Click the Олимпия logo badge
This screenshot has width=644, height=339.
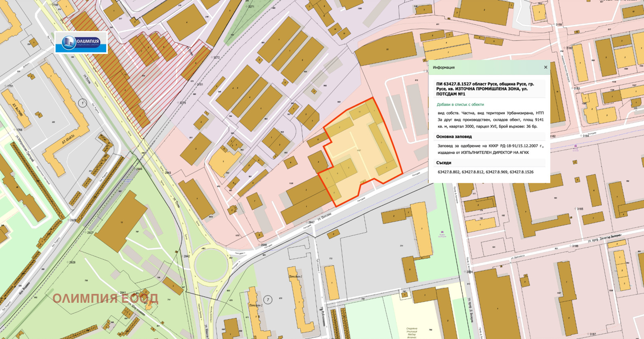(81, 42)
